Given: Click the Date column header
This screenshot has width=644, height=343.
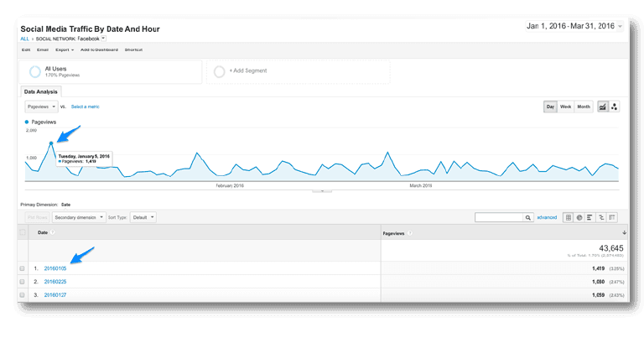Looking at the screenshot, I should (43, 232).
